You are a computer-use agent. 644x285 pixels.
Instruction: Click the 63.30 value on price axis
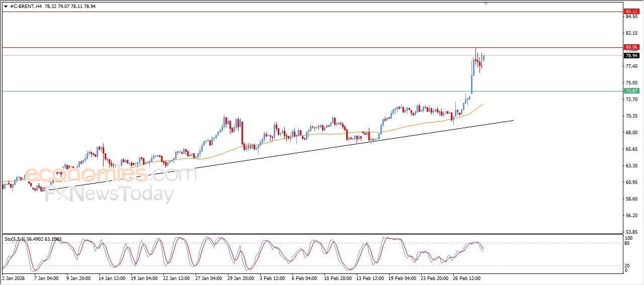click(631, 166)
